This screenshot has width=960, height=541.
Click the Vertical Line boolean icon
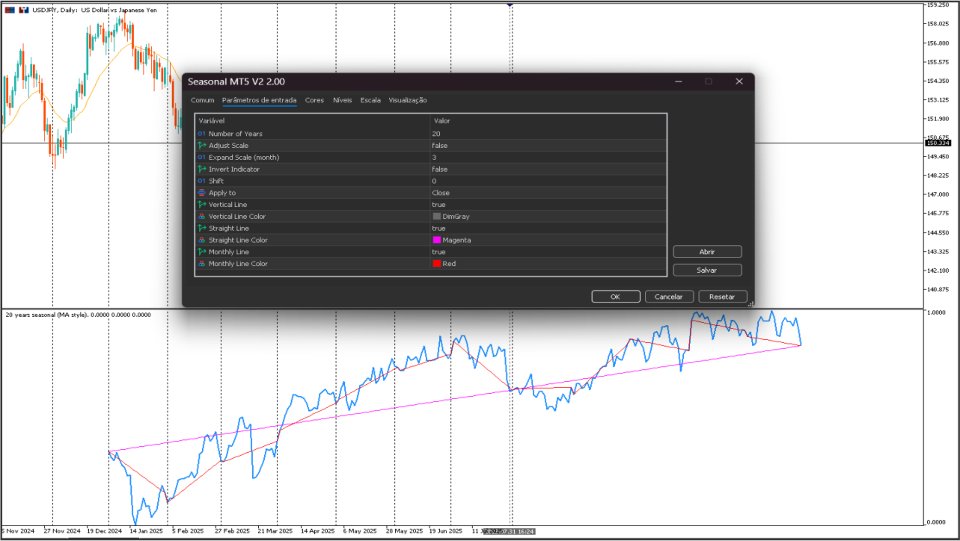click(x=201, y=204)
